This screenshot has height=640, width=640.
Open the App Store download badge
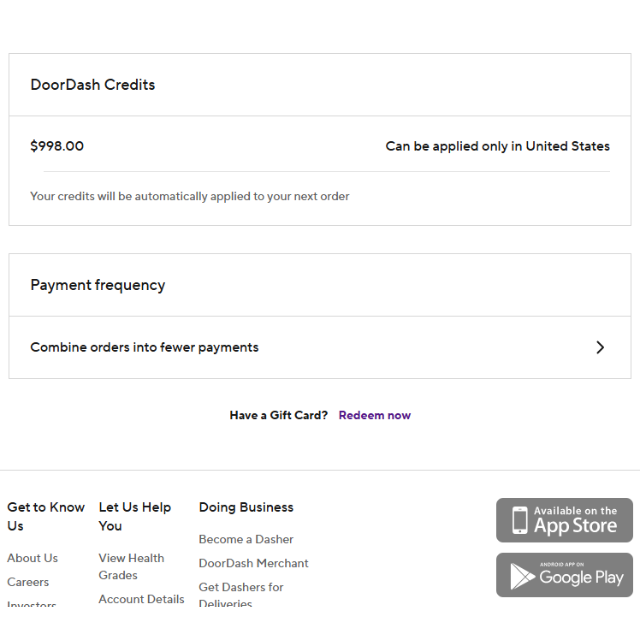click(x=564, y=520)
